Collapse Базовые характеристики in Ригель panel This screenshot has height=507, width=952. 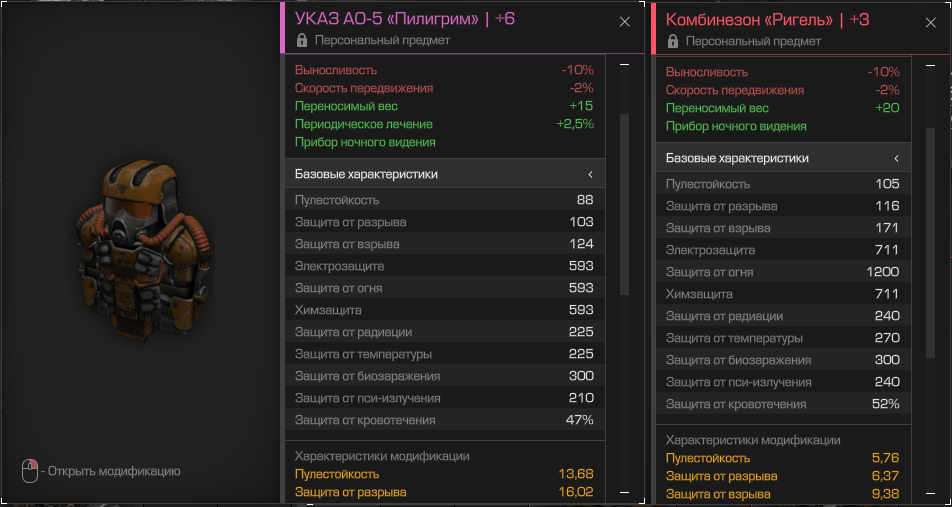click(896, 158)
